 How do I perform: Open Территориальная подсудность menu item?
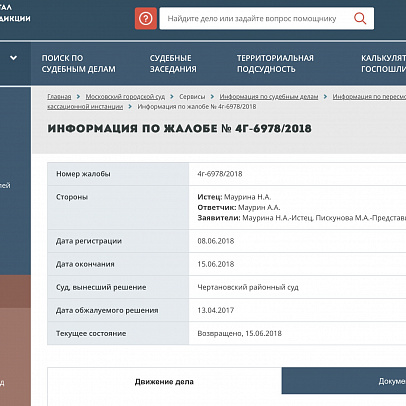[x=275, y=63]
